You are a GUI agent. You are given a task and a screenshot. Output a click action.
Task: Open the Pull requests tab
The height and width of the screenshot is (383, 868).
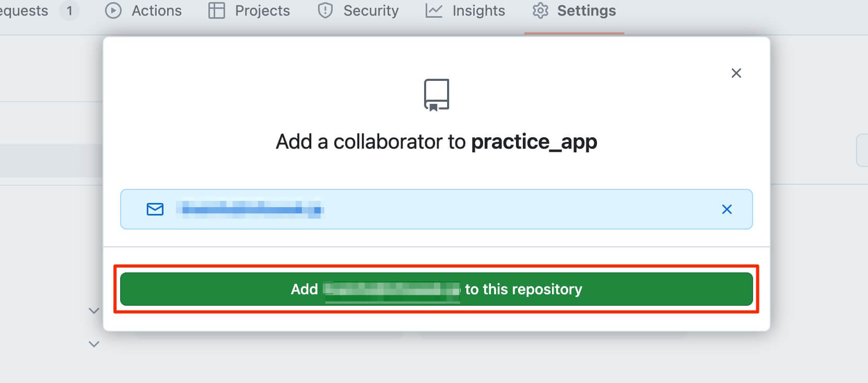pos(24,10)
